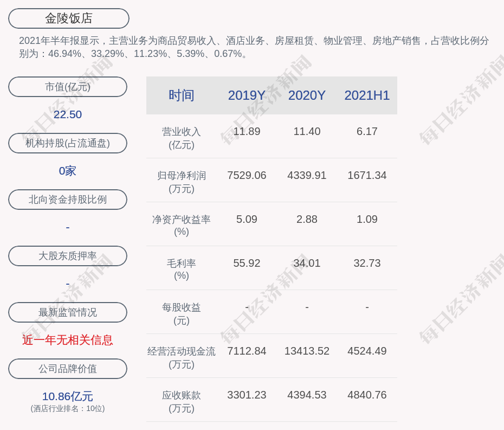
Task: Select the 2019Y column header
Action: (x=247, y=95)
